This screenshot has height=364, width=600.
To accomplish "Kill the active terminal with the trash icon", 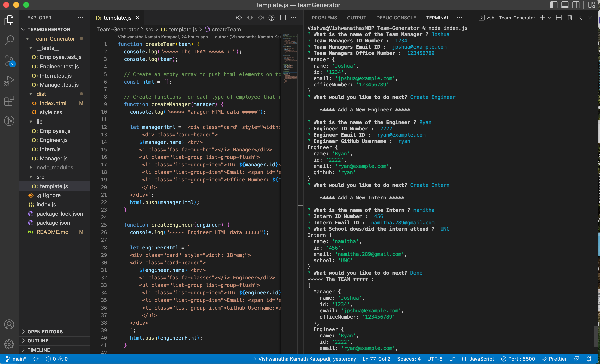I will [x=570, y=18].
